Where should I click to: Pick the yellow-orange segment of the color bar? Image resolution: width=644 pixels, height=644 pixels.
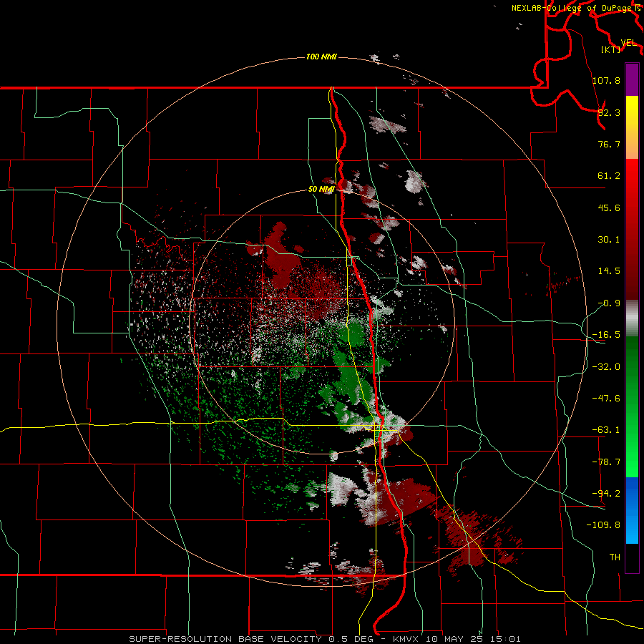(632, 127)
